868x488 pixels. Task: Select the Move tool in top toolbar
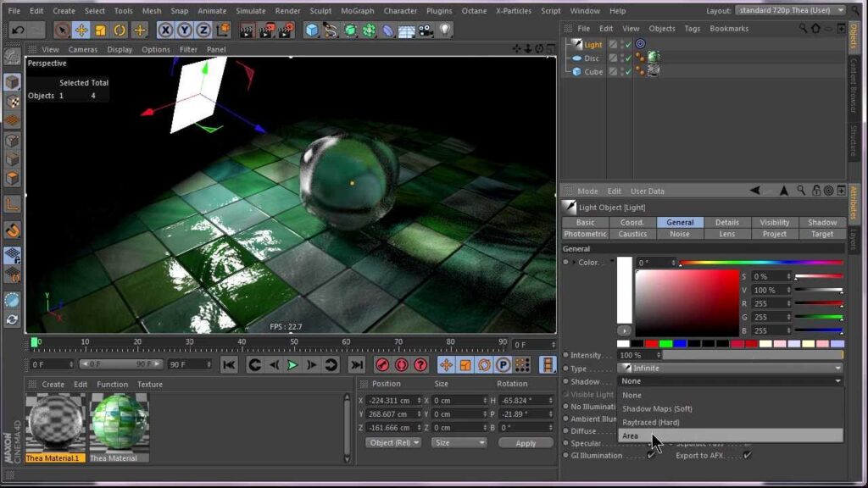[81, 30]
